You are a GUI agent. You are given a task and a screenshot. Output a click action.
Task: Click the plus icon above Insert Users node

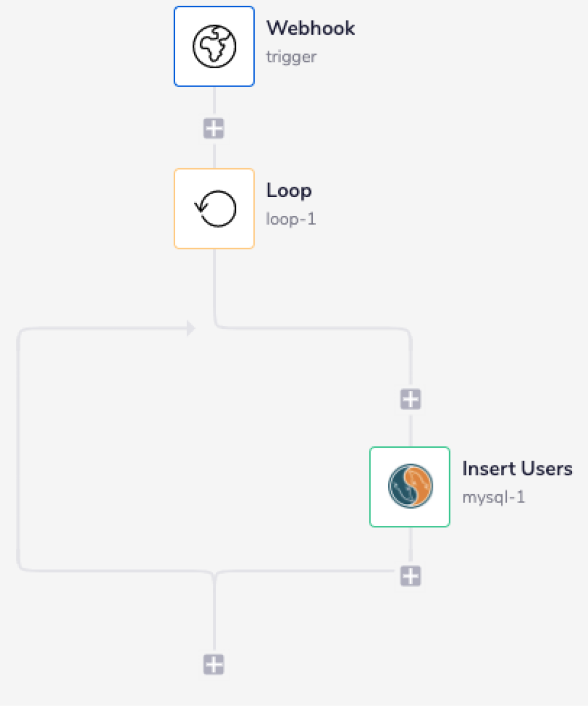click(x=409, y=399)
